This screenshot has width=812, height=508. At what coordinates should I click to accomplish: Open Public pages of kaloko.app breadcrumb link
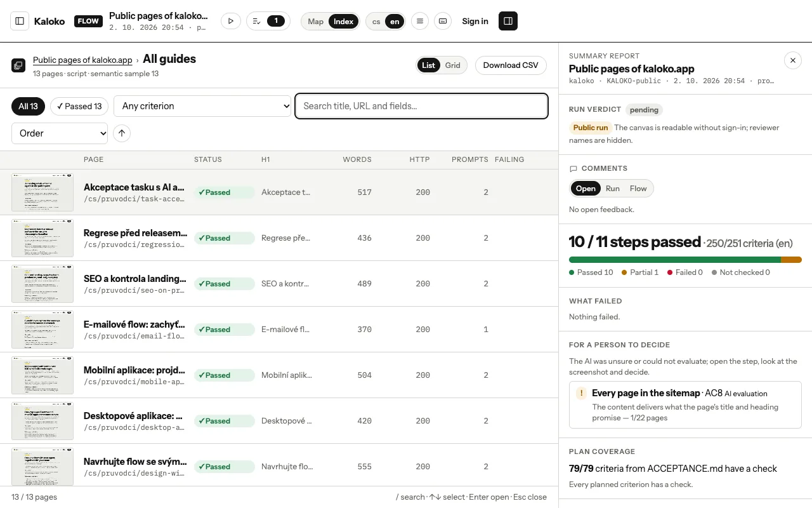[82, 60]
